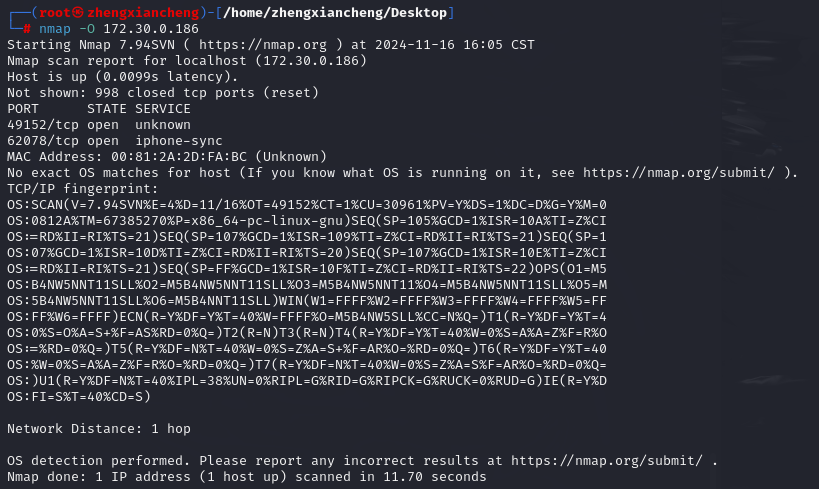Click the Network Distance: 1 hop line

(x=99, y=429)
